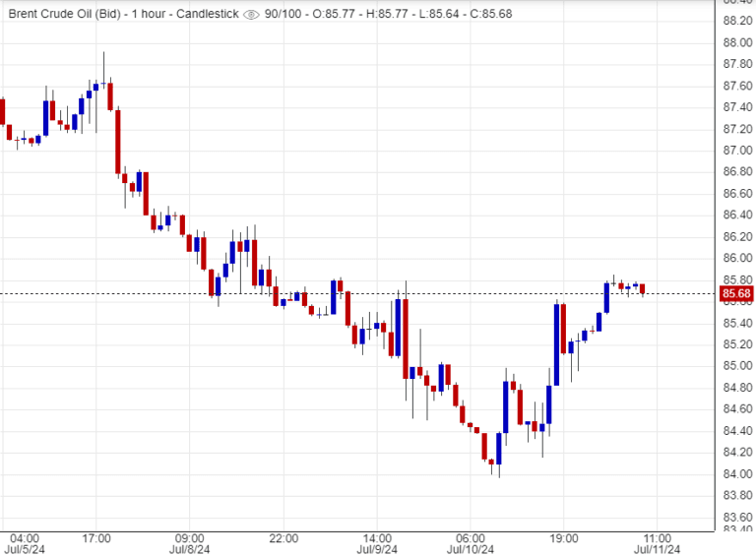The width and height of the screenshot is (756, 556).
Task: Click the 06:00 Jul/10/24 time label
Action: point(471,544)
